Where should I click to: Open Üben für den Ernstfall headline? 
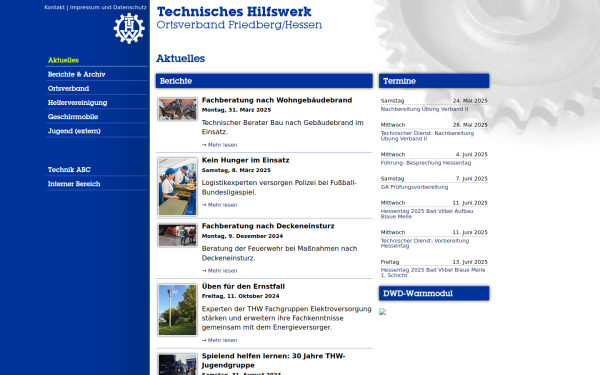[243, 287]
